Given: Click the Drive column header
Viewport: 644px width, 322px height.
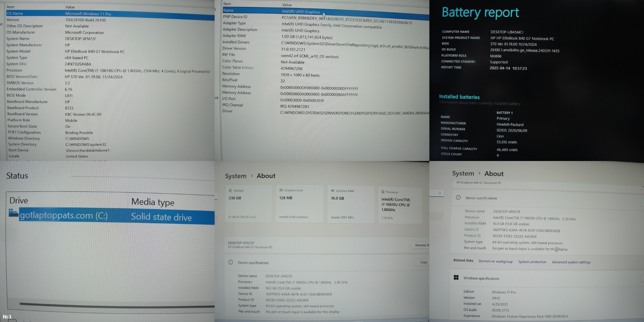Looking at the screenshot, I should click(x=19, y=200).
